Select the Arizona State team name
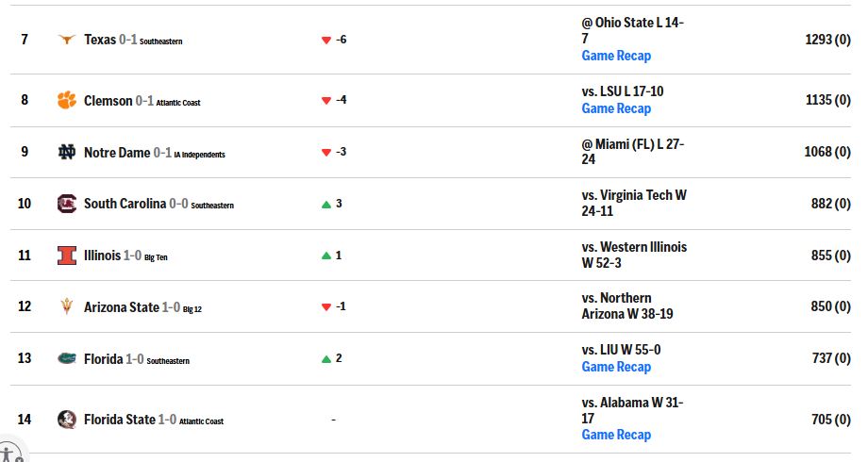Screen dimensions: 868x462 (x=121, y=307)
